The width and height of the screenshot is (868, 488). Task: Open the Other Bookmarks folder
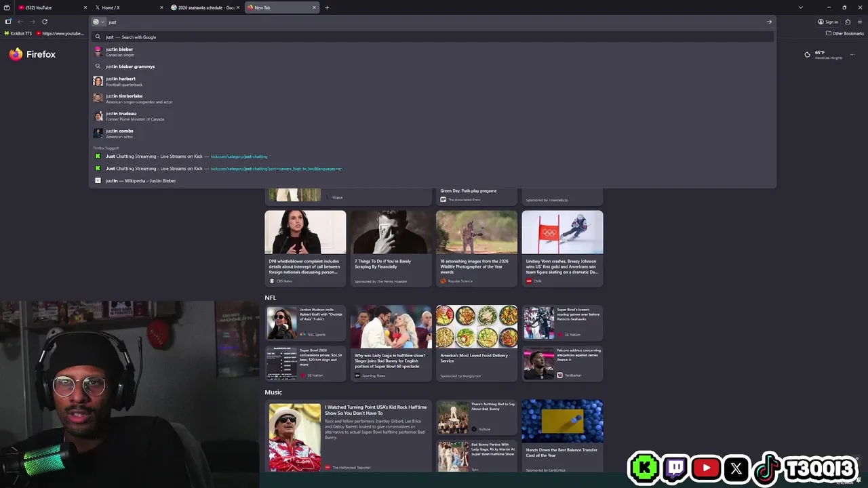[x=845, y=33]
